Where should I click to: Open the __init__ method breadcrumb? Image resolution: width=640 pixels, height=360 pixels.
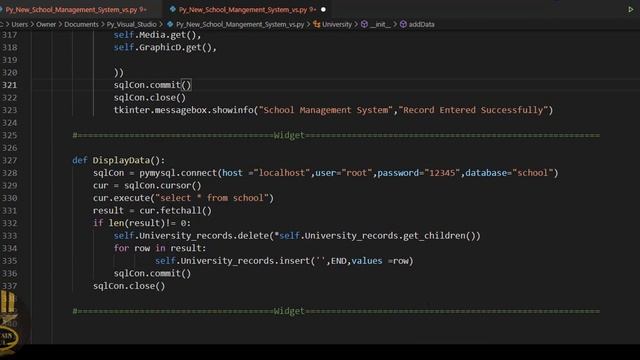coord(380,24)
